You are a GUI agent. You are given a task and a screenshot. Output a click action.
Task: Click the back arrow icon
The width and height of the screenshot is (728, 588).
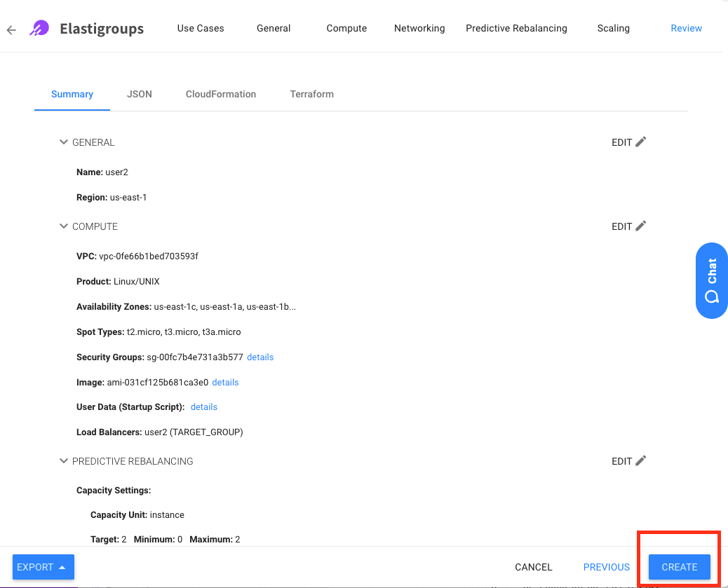click(x=11, y=29)
